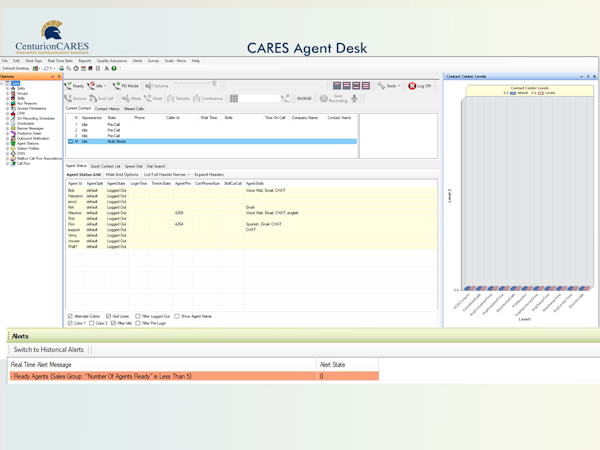Open the Real Time Stats menu
Viewport: 600px width, 450px height.
tap(60, 61)
